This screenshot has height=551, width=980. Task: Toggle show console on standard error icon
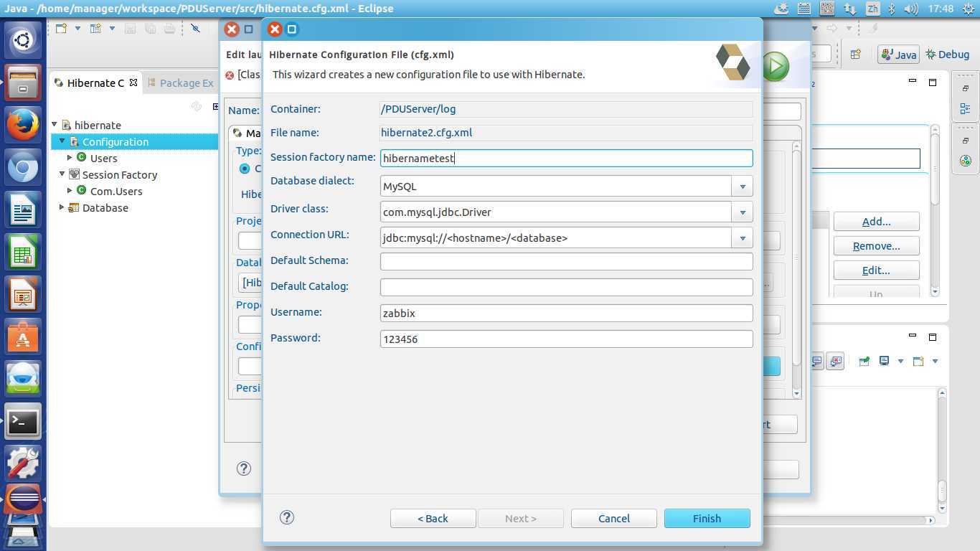(x=835, y=361)
